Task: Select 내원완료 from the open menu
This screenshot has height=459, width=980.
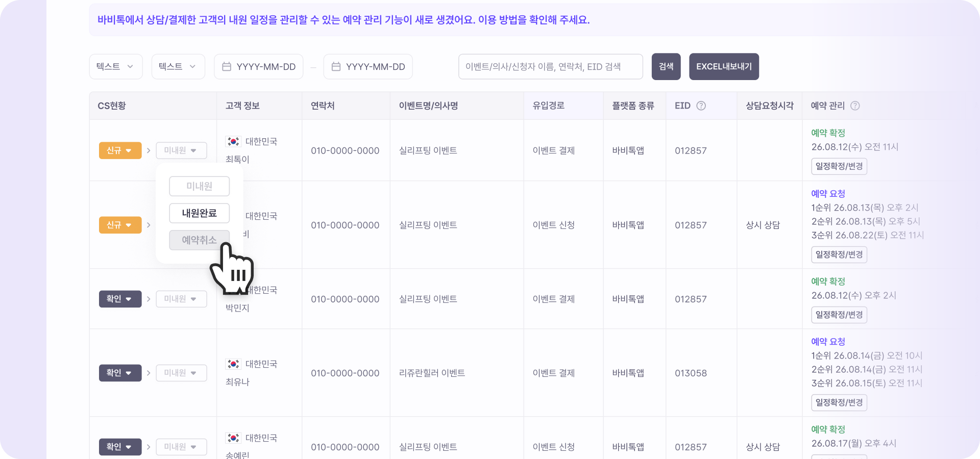Action: tap(199, 213)
